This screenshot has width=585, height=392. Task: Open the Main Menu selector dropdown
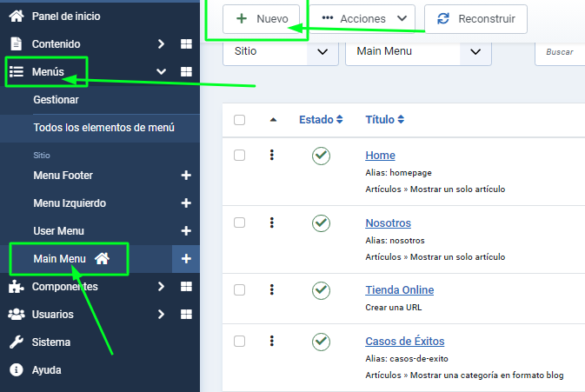(418, 51)
